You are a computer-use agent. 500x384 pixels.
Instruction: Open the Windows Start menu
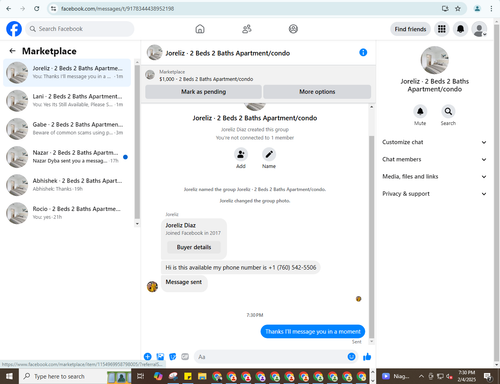point(9,376)
